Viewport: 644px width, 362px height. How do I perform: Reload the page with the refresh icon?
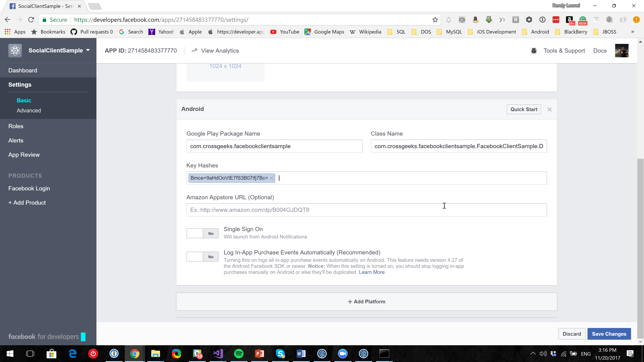coord(31,20)
